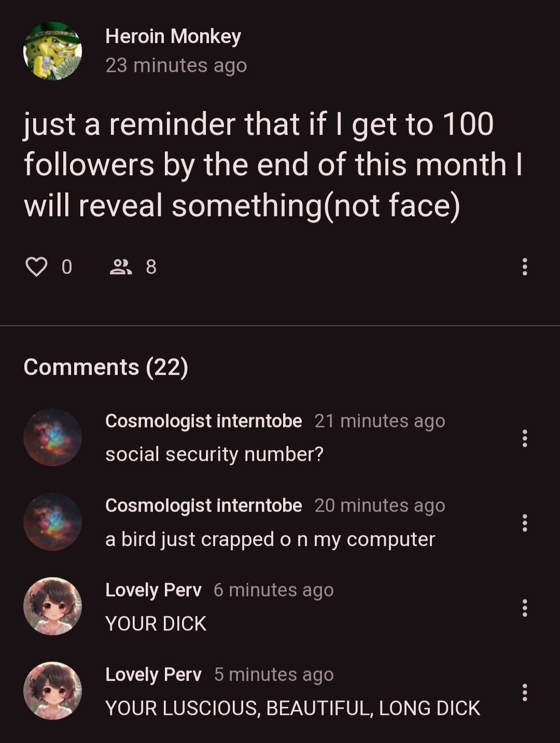Open the Lovely Perv name from 6 minutes ago
The height and width of the screenshot is (743, 560).
click(x=153, y=590)
